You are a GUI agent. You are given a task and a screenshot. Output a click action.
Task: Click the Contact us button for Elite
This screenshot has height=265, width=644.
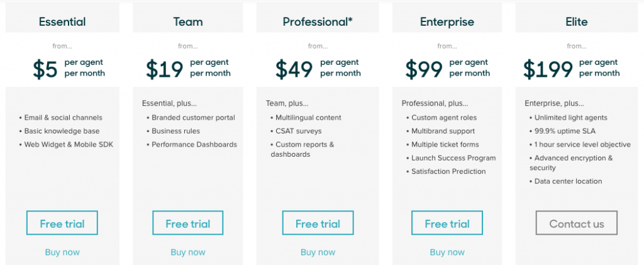pos(576,223)
